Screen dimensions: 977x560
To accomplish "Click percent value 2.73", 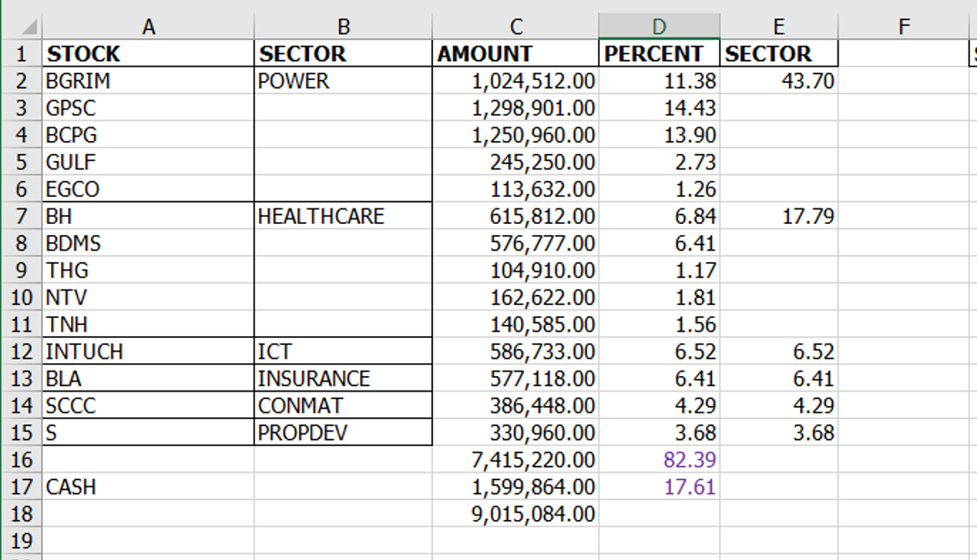I will pyautogui.click(x=659, y=162).
